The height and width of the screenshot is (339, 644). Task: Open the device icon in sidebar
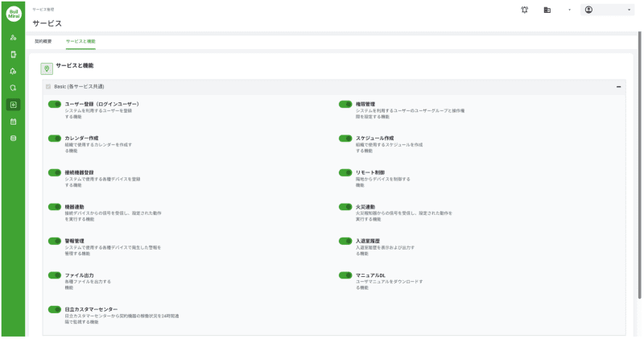pyautogui.click(x=13, y=55)
